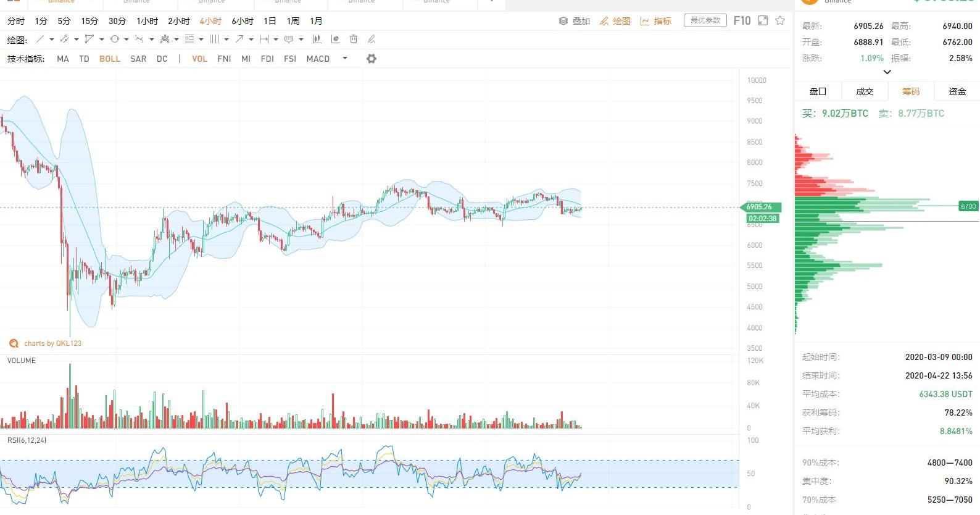Image resolution: width=980 pixels, height=515 pixels.
Task: Toggle the 绘图 drawing toolbar button
Action: click(615, 21)
